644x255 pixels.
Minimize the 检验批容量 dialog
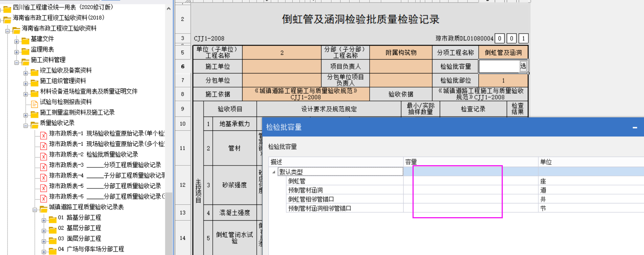coord(635,128)
